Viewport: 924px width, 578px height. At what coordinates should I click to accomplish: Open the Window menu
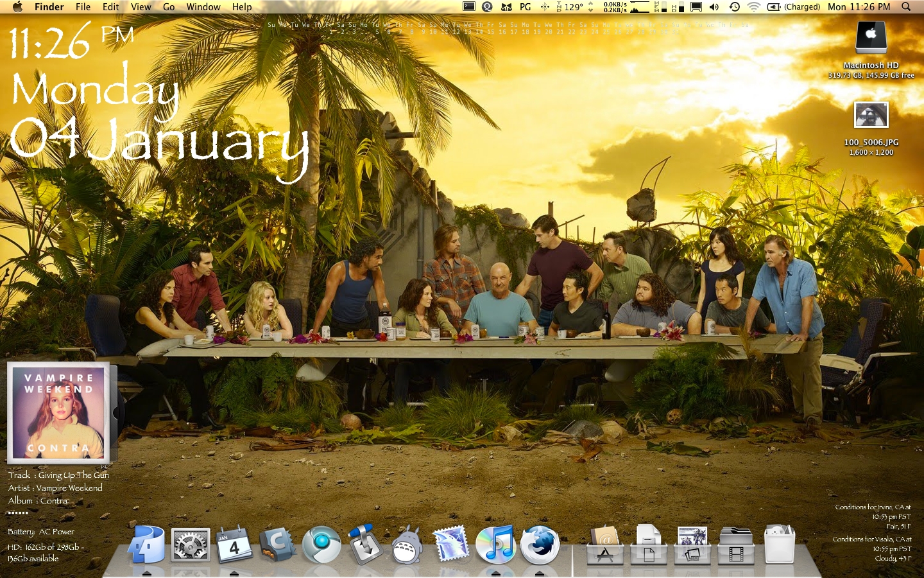[x=203, y=7]
